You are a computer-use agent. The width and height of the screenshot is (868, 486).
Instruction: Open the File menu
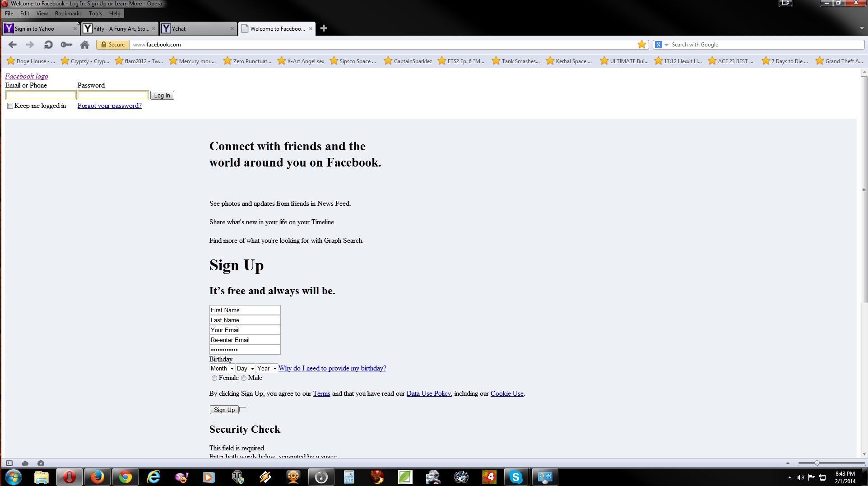coord(9,14)
